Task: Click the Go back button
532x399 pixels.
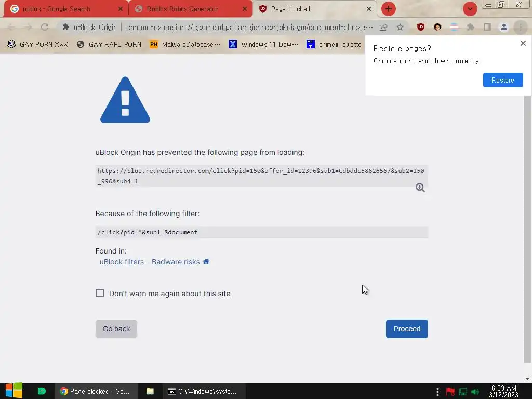Action: point(116,329)
